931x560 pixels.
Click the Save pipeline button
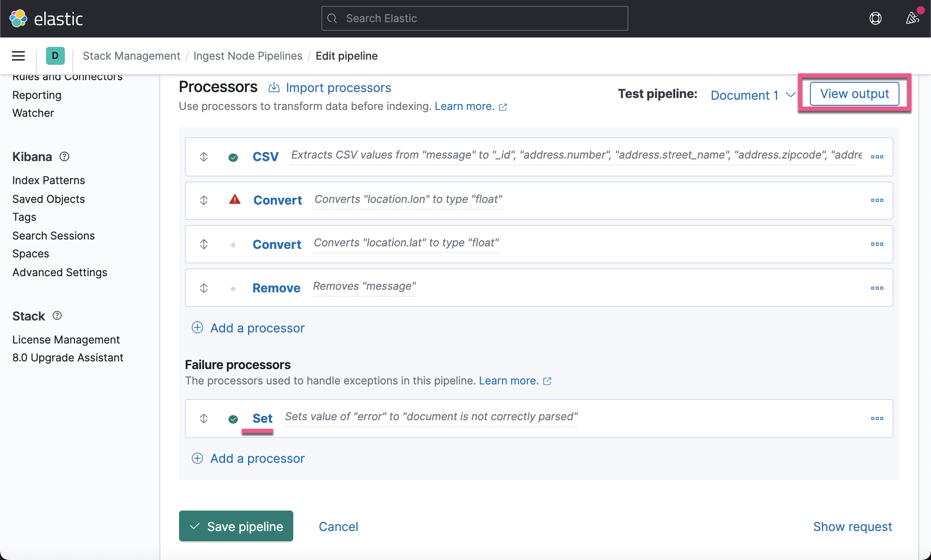click(x=236, y=526)
